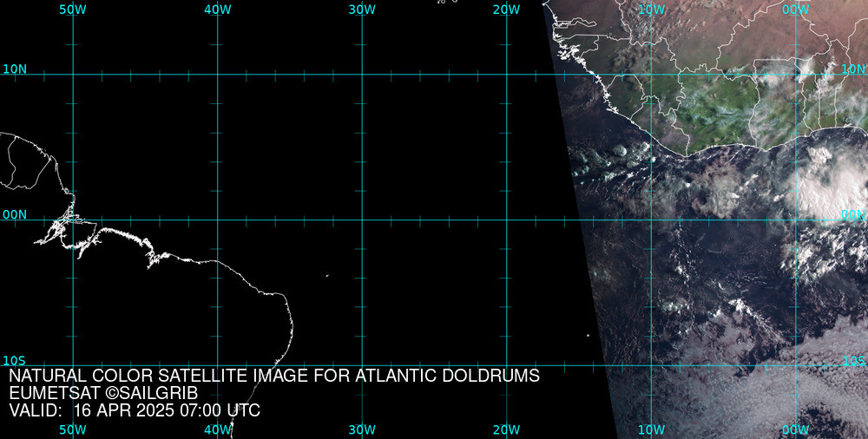Viewport: 868px width, 439px height.
Task: Click the 10W longitude label at top
Action: 652,10
